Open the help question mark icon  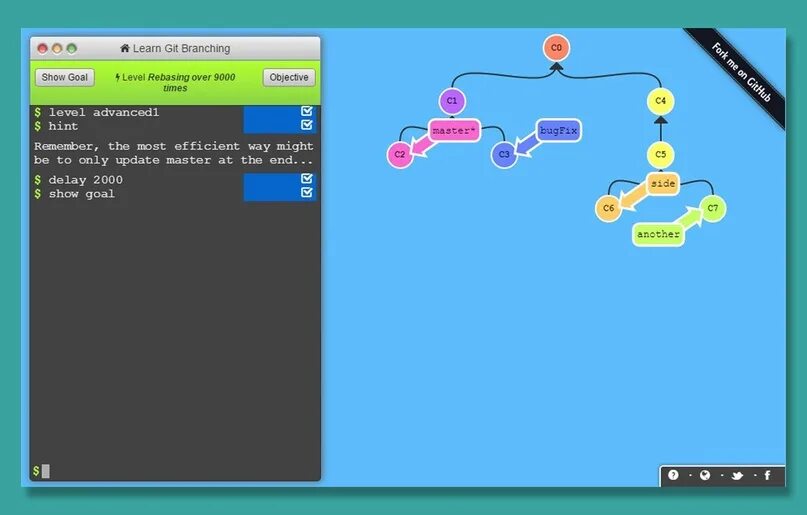[673, 475]
